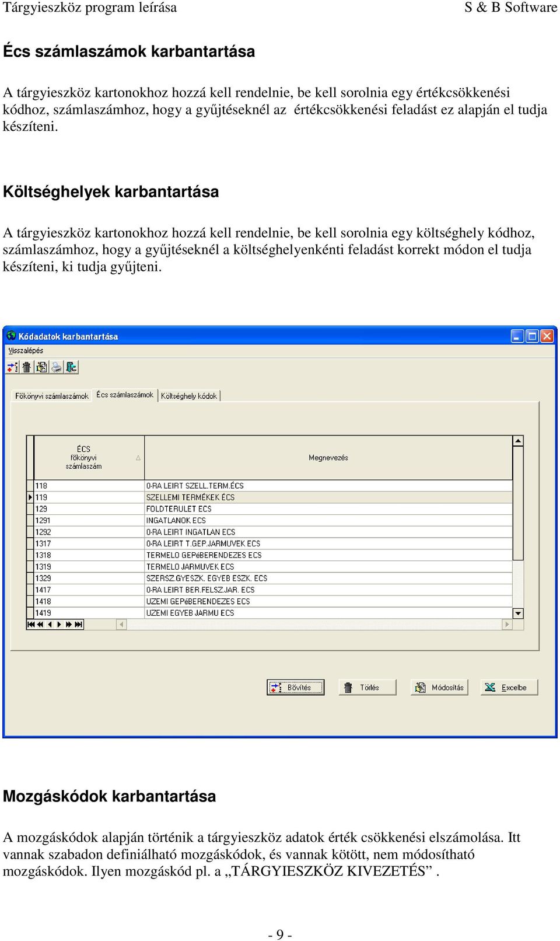Click the TERMELO GEPéBERENDEZES ECS cell

coord(328,555)
